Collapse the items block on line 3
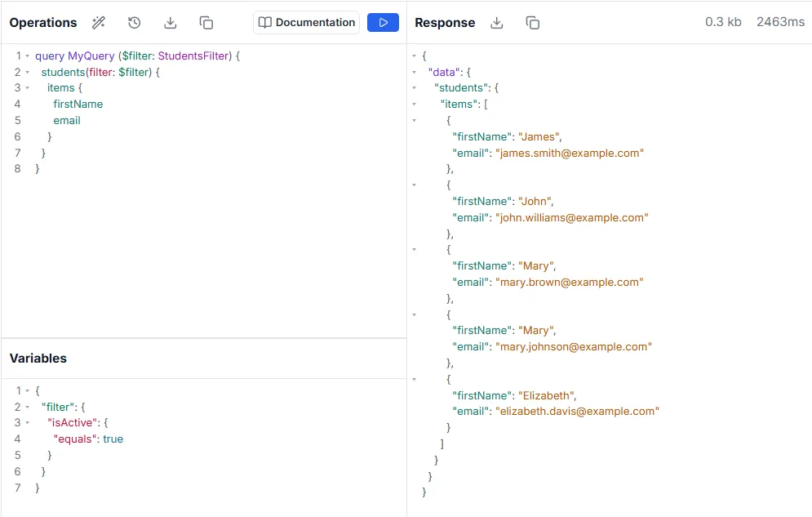 point(27,88)
